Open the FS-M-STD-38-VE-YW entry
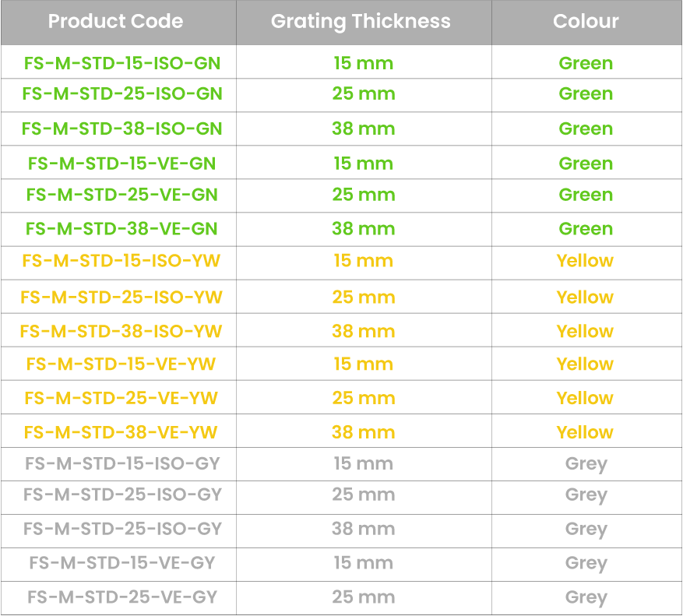This screenshot has height=616, width=683. pyautogui.click(x=121, y=432)
